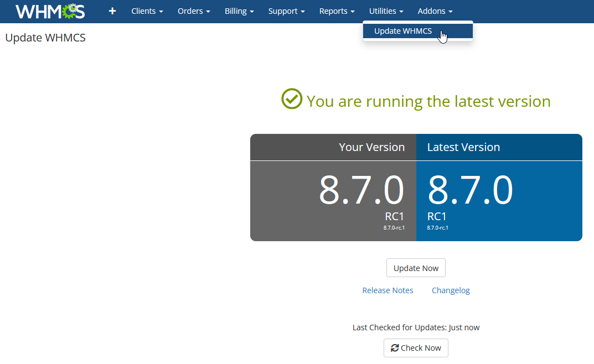
Task: Collapse the Utilities menu
Action: pyautogui.click(x=386, y=12)
